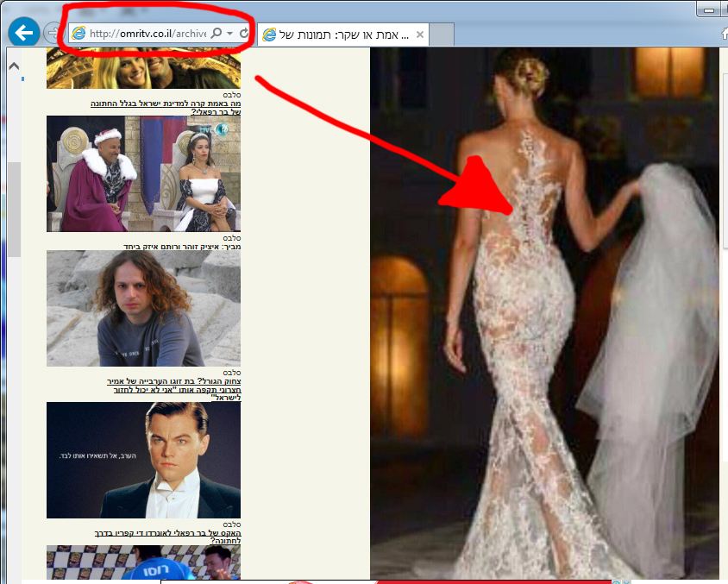Viewport: 728px width, 584px height.
Task: Click the סלבס label above the מביך headline
Action: click(232, 238)
